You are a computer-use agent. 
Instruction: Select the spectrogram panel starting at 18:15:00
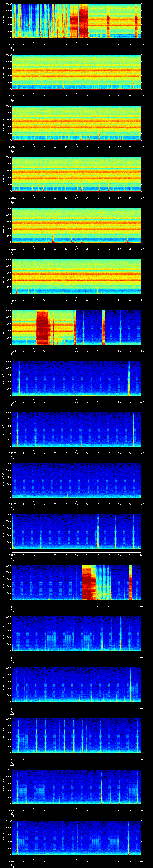[x=77, y=685]
